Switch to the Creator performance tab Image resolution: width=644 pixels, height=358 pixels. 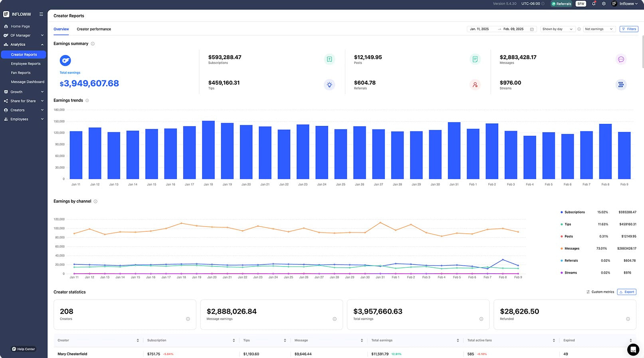[x=94, y=29]
